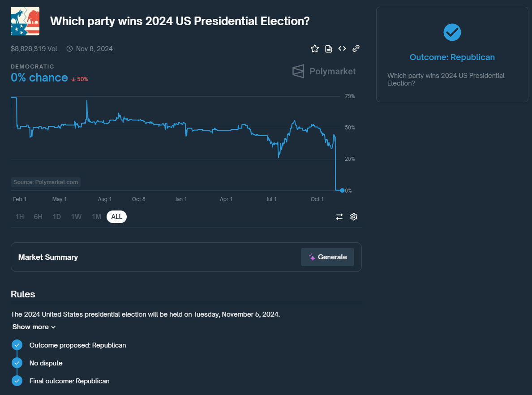This screenshot has height=395, width=532.
Task: Click the swap arrows icon below chart
Action: (x=339, y=217)
